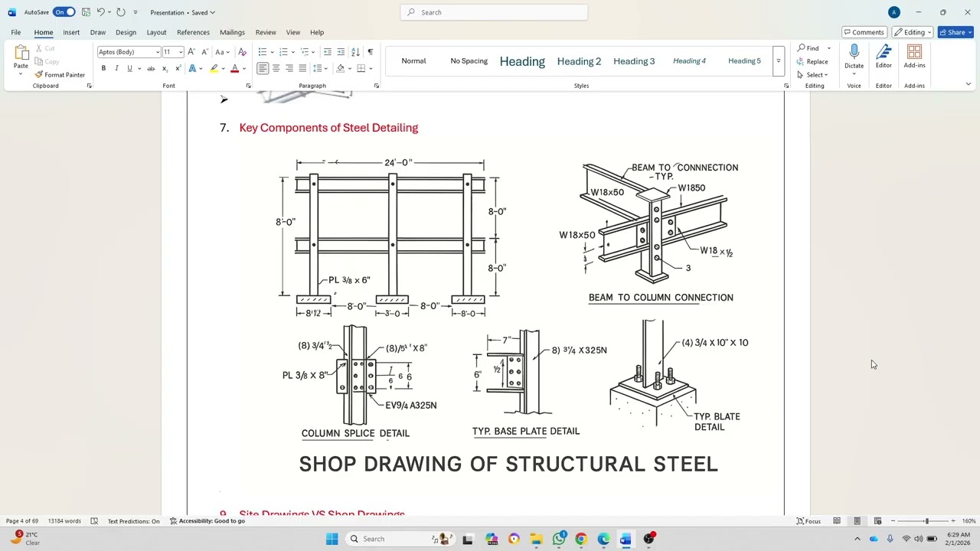Switch to the Insert tab
The width and height of the screenshot is (980, 551).
71,32
